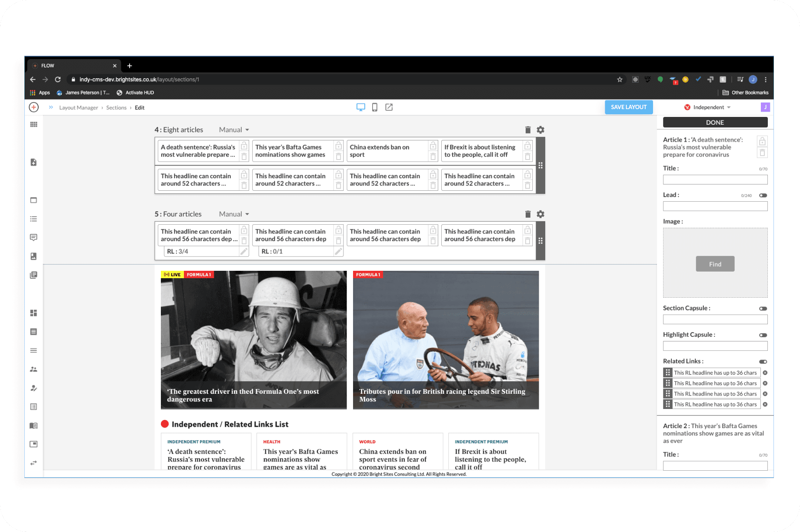Screen dimensions: 800x532
Task: Select 'If Brexit is about listening' slot
Action: coord(481,151)
